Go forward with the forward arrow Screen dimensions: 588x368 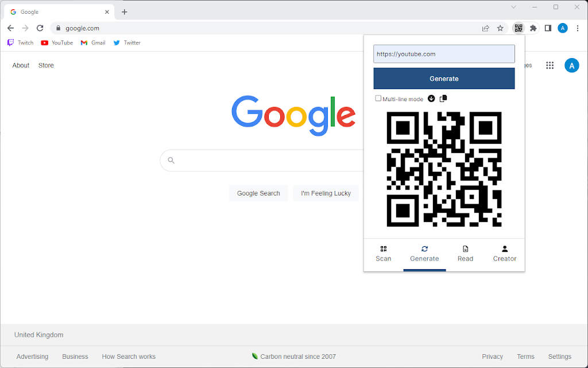tap(25, 28)
